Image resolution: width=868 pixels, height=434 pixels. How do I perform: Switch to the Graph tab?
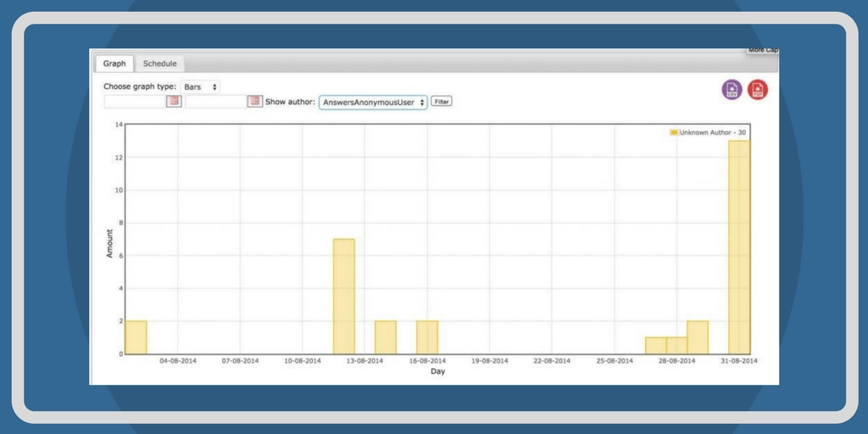pyautogui.click(x=114, y=64)
